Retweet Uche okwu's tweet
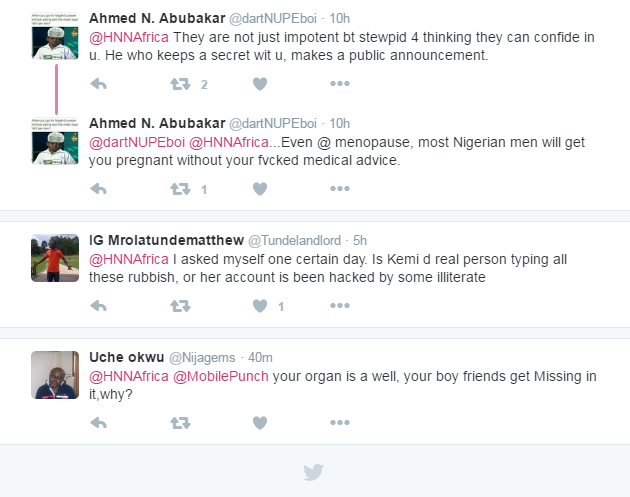 180,423
